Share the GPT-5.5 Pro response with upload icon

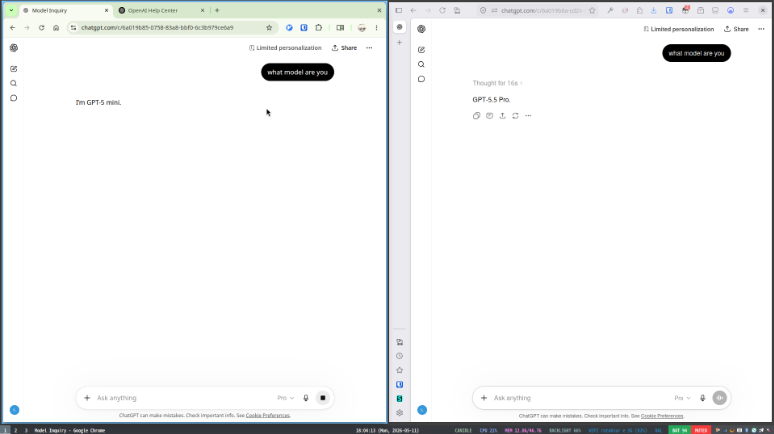pos(503,116)
